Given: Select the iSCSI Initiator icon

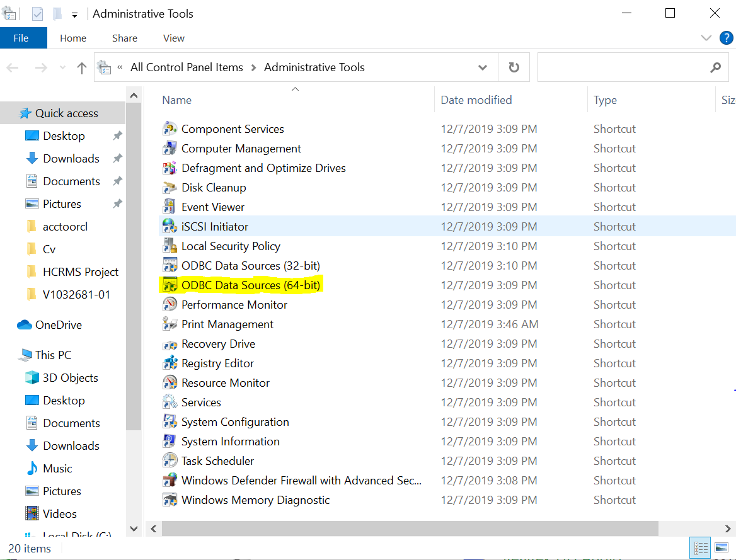Looking at the screenshot, I should (x=170, y=227).
